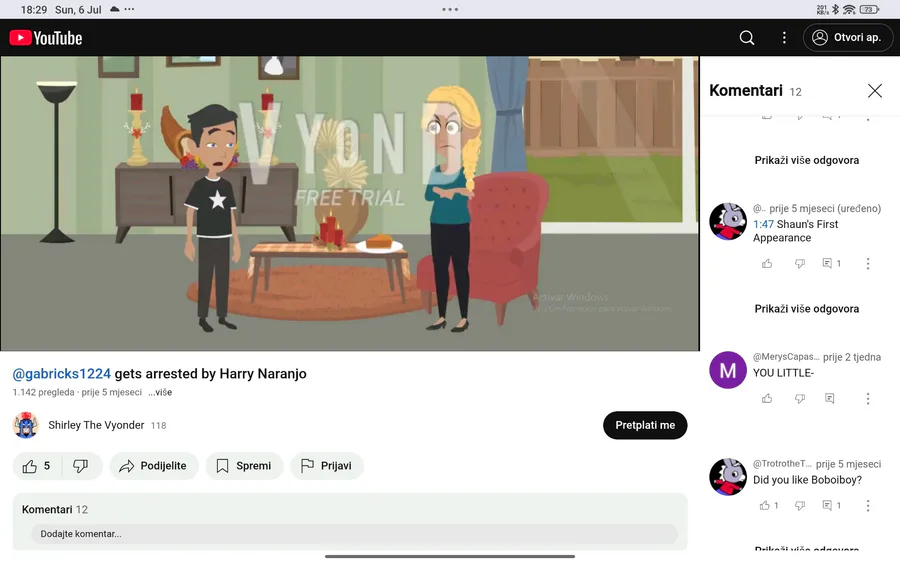Save the video with Spremi
Image resolution: width=900 pixels, height=563 pixels.
click(244, 466)
